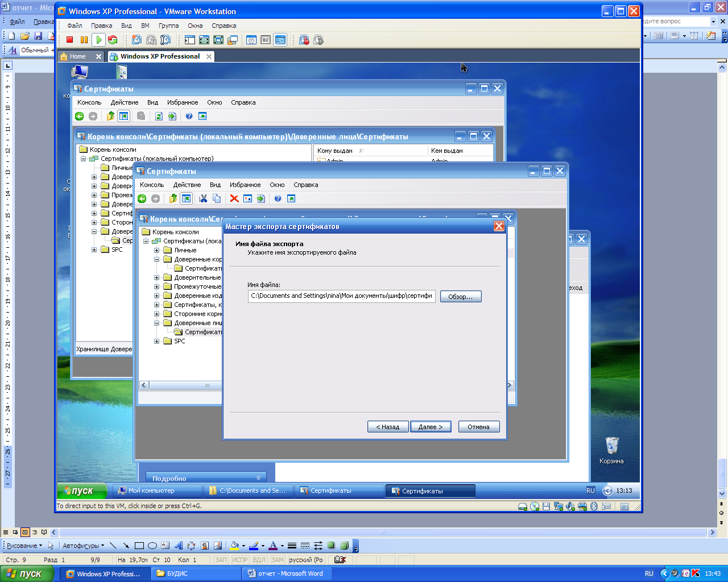Toggle ИСПР track changes indicator in Word status bar
Image resolution: width=728 pixels, height=582 pixels.
[x=240, y=560]
